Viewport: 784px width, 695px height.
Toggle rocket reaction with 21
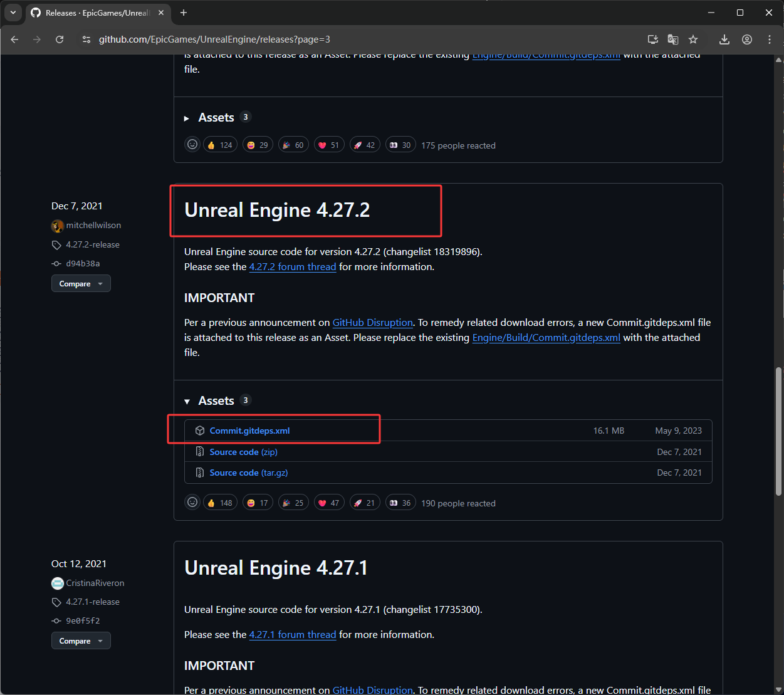pos(365,503)
